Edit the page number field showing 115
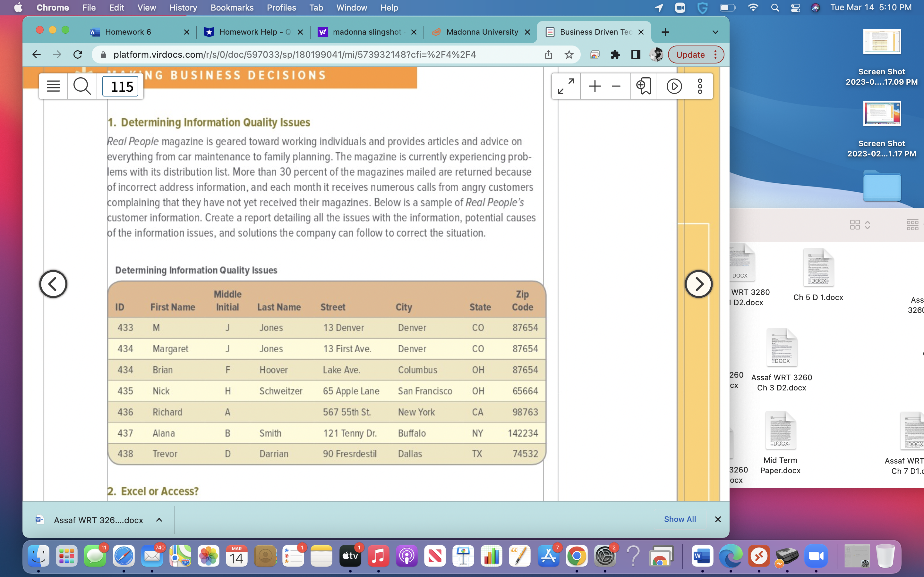The height and width of the screenshot is (577, 924). click(x=120, y=86)
